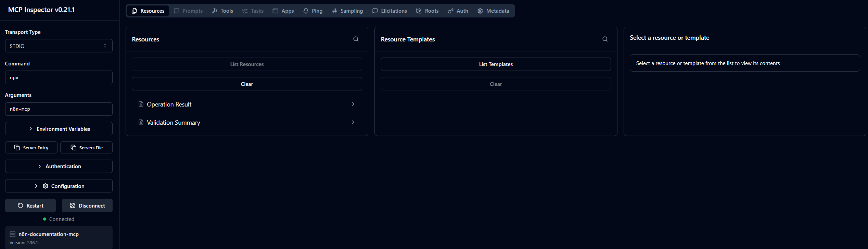Viewport: 868px width, 249px height.
Task: Clear the Resource Templates list
Action: pyautogui.click(x=496, y=84)
